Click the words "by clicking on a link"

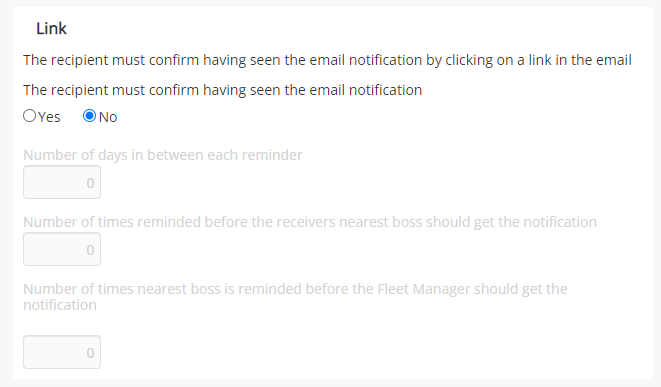point(487,60)
